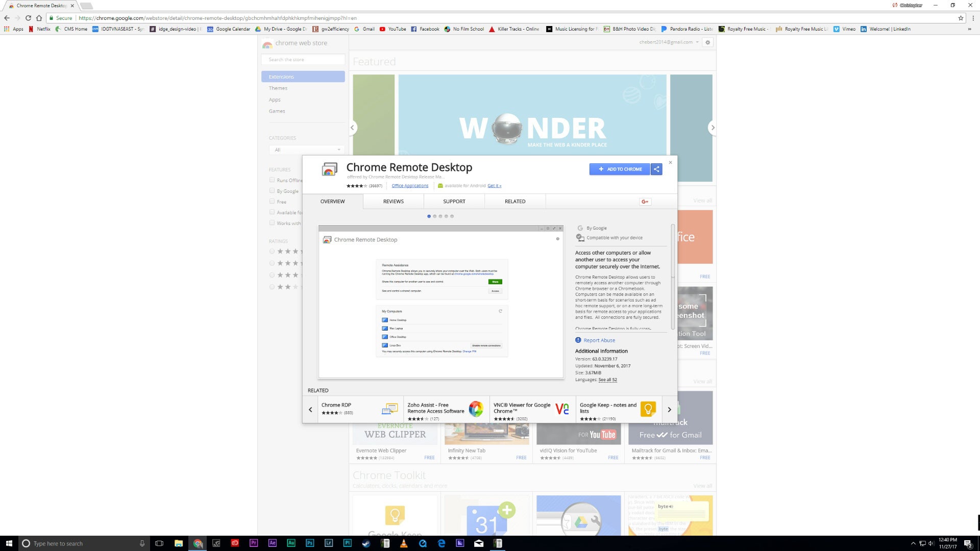Toggle the Runs Offline filter checkbox
Screen dimensions: 980x551
[x=272, y=180]
